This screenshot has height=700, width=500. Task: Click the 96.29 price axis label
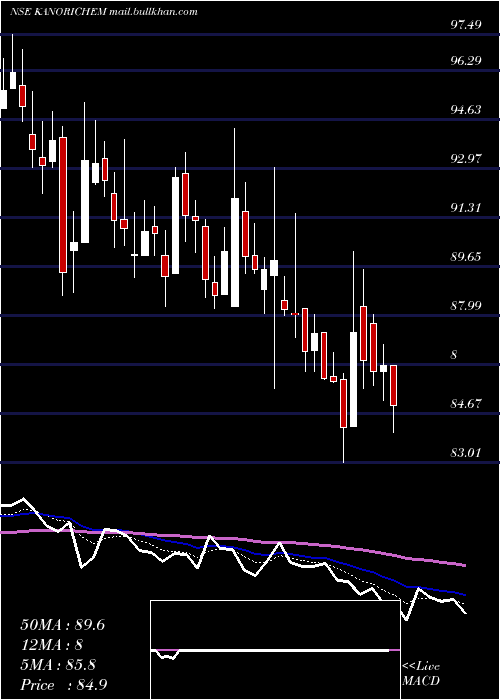[x=466, y=60]
